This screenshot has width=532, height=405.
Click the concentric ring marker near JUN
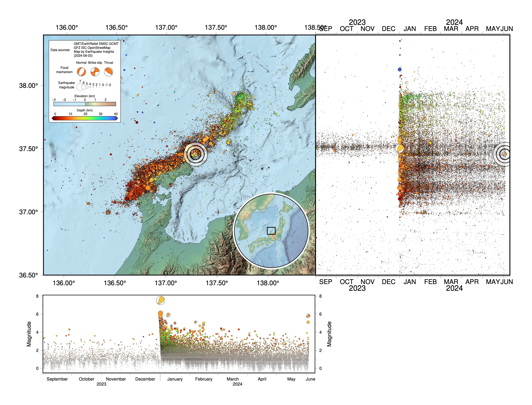pos(505,154)
